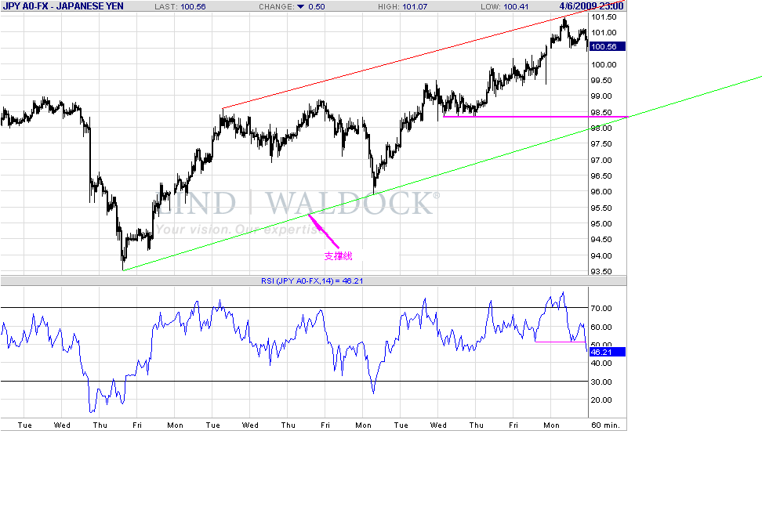Click the 97.50 price axis label
Image resolution: width=762 pixels, height=532 pixels.
tap(601, 144)
